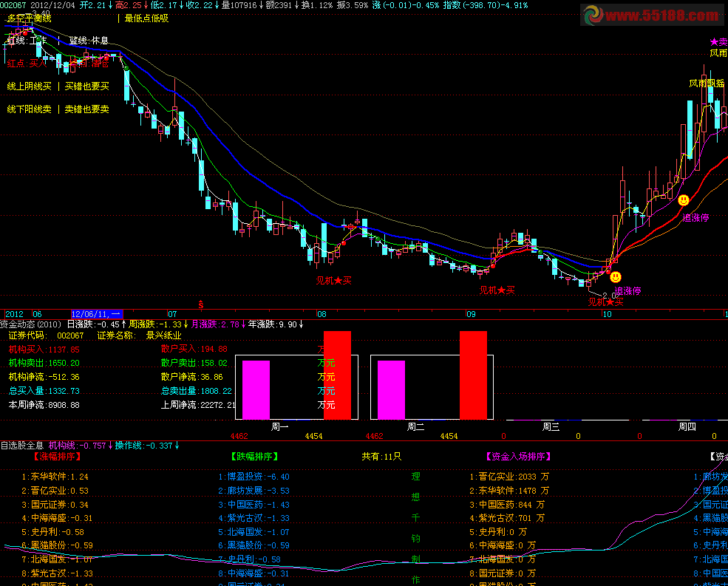Select the highlighted 12/06/11 date on the timeline

tap(96, 314)
